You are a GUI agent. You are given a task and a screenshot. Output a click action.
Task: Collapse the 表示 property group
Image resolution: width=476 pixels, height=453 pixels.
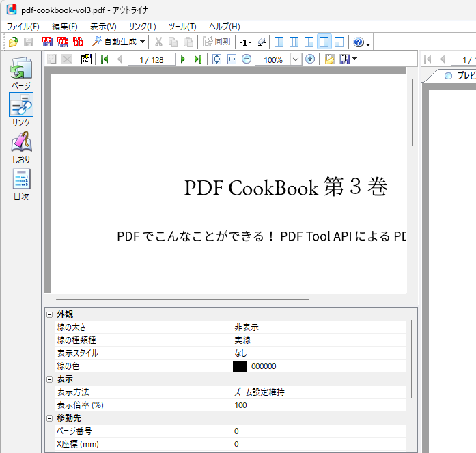click(49, 379)
